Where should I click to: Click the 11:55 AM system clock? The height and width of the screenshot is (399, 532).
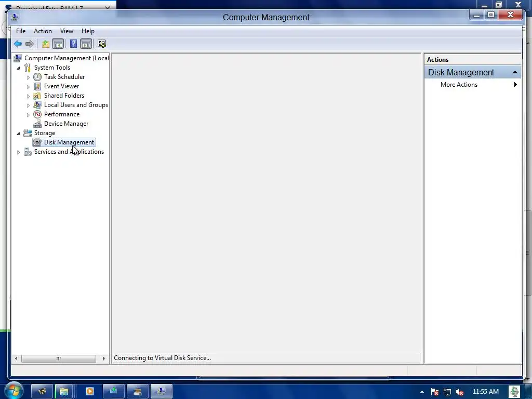point(486,392)
